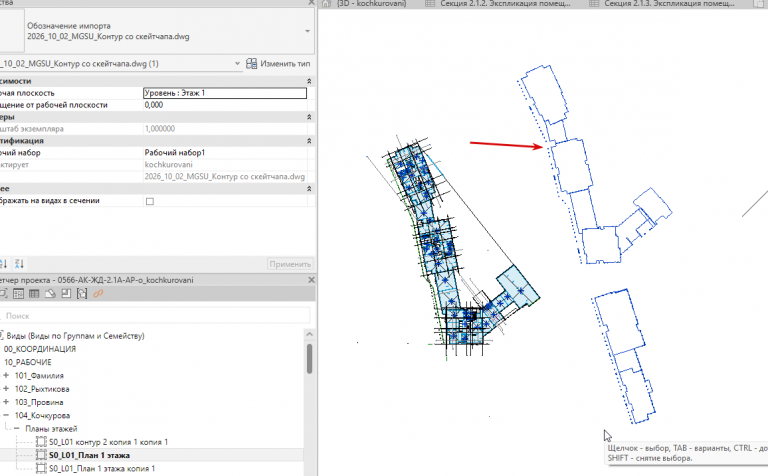Select the 101_Фамилия tree item
This screenshot has height=476, width=768.
click(x=39, y=376)
